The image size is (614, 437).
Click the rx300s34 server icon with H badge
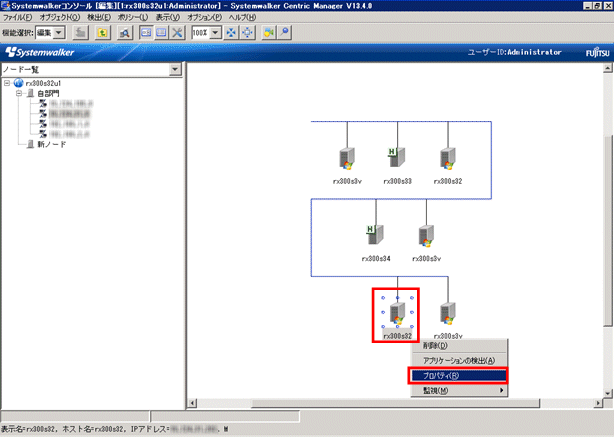(375, 235)
